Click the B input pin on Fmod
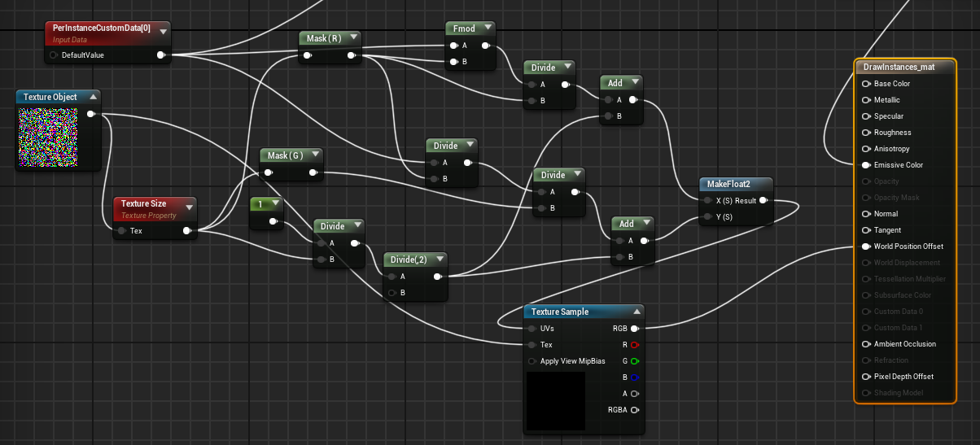 pos(454,62)
